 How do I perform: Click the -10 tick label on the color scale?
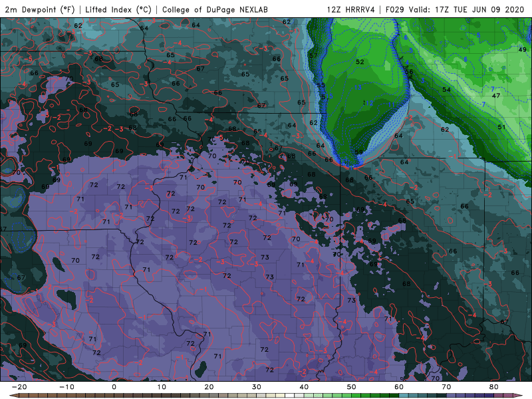tap(66, 387)
